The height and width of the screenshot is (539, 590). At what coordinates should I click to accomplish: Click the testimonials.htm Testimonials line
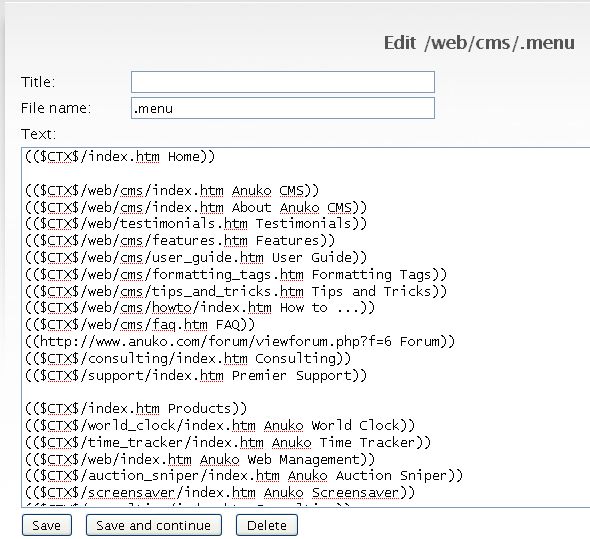coord(196,224)
